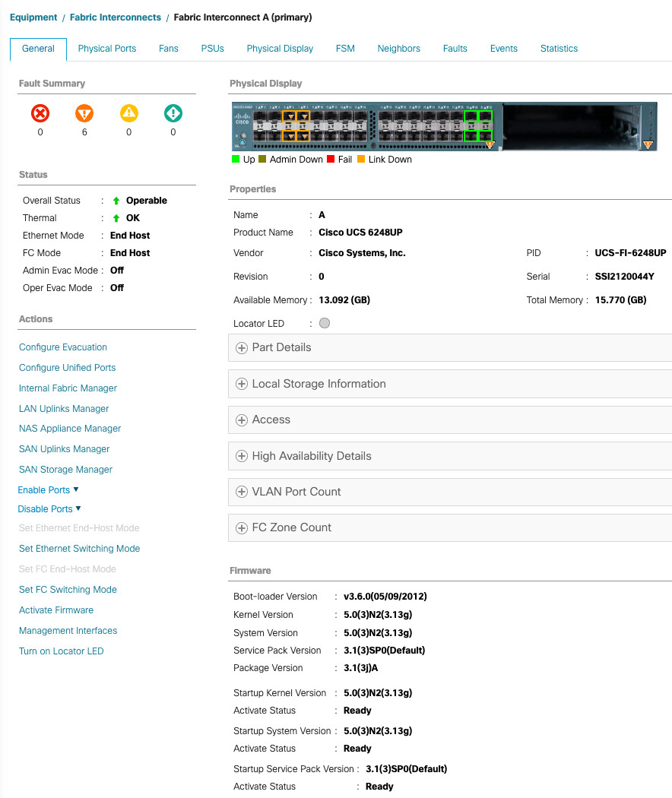Click the minor faults yellow icon
Screen dimensions: 672x798
pyautogui.click(x=128, y=113)
